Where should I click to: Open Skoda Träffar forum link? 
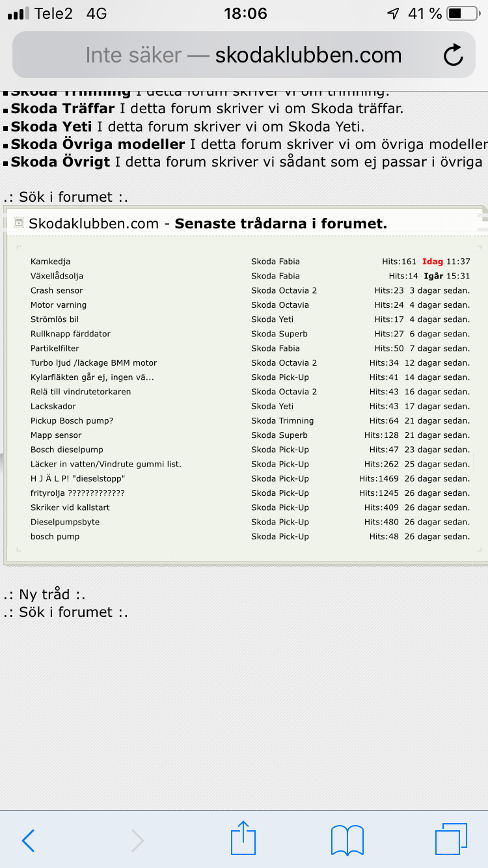coord(62,109)
